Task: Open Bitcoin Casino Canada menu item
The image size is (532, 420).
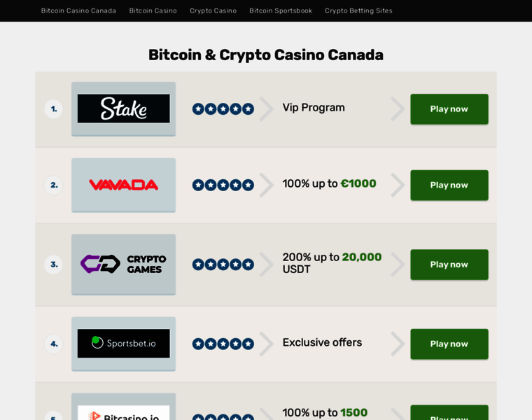Action: (x=78, y=10)
